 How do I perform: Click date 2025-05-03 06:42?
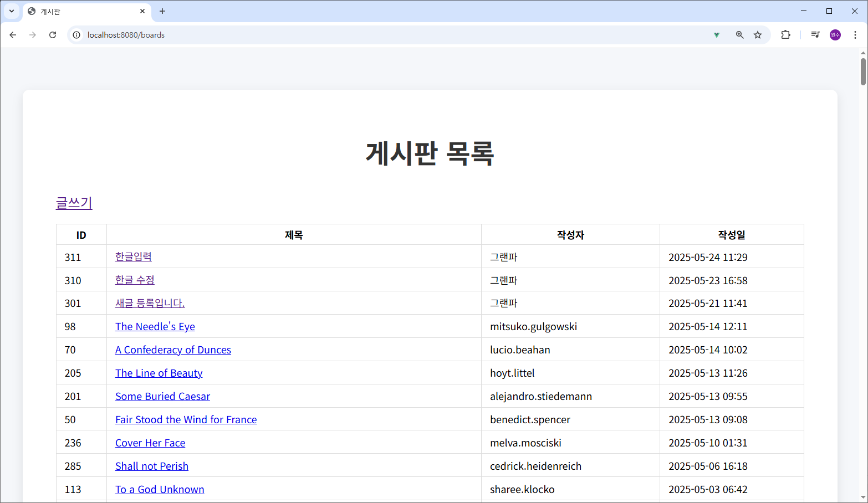(708, 489)
